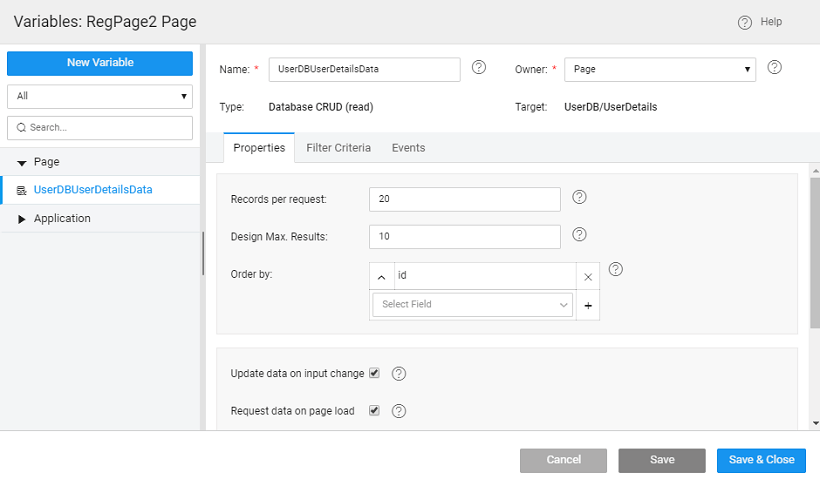
Task: Open the All variables filter dropdown
Action: point(99,96)
